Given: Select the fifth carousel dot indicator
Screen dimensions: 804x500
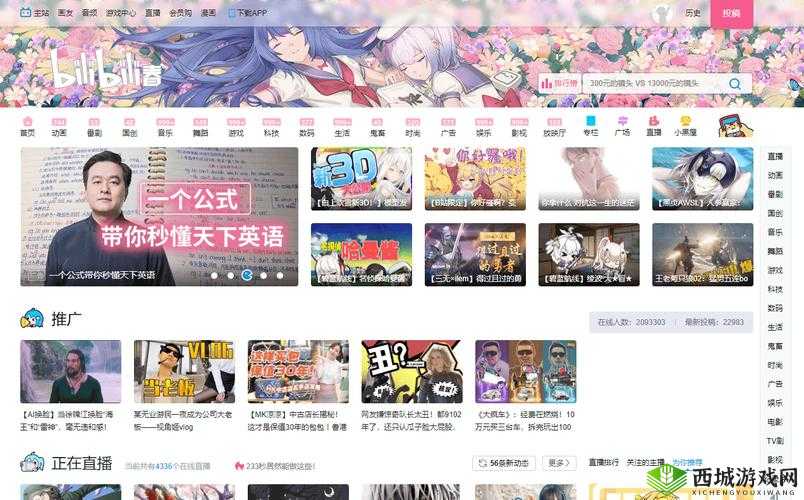Looking at the screenshot, I should (x=279, y=275).
